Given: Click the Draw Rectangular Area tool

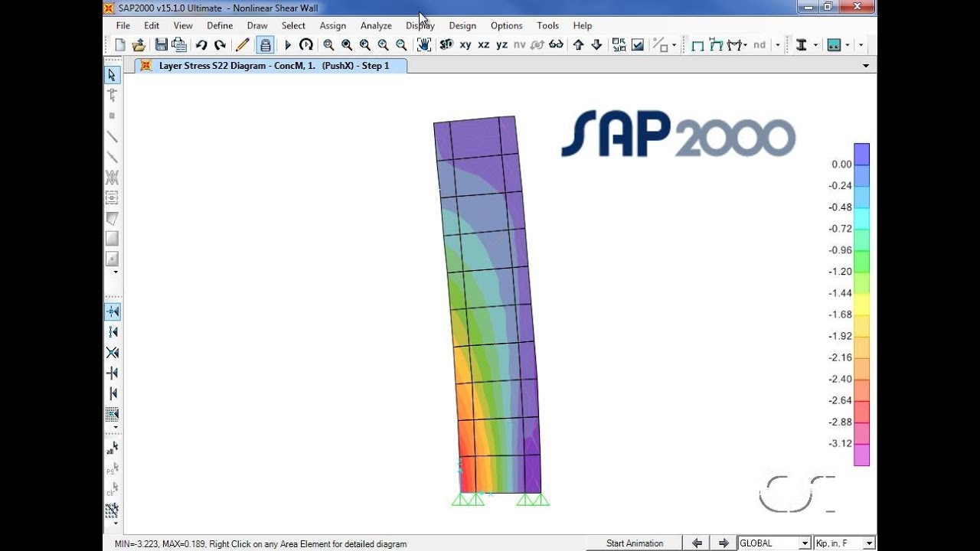Looking at the screenshot, I should [112, 239].
